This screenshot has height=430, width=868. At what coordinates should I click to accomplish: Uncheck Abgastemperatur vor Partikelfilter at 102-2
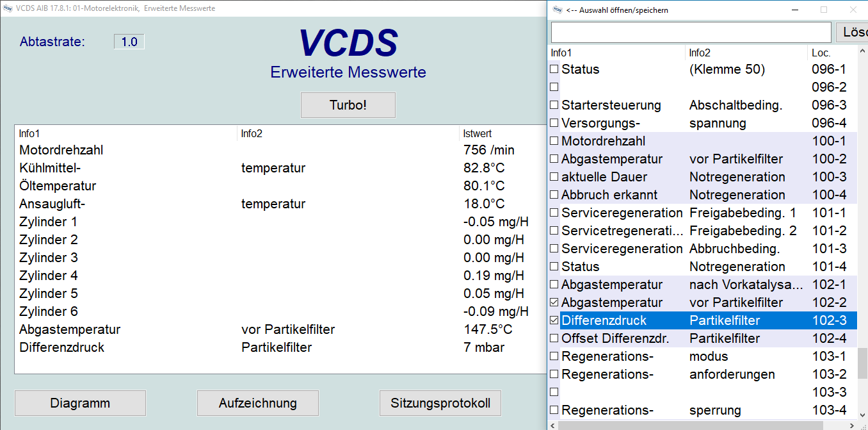(554, 302)
